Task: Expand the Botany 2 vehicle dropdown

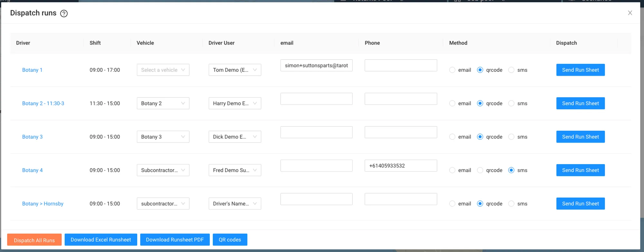Action: [163, 103]
